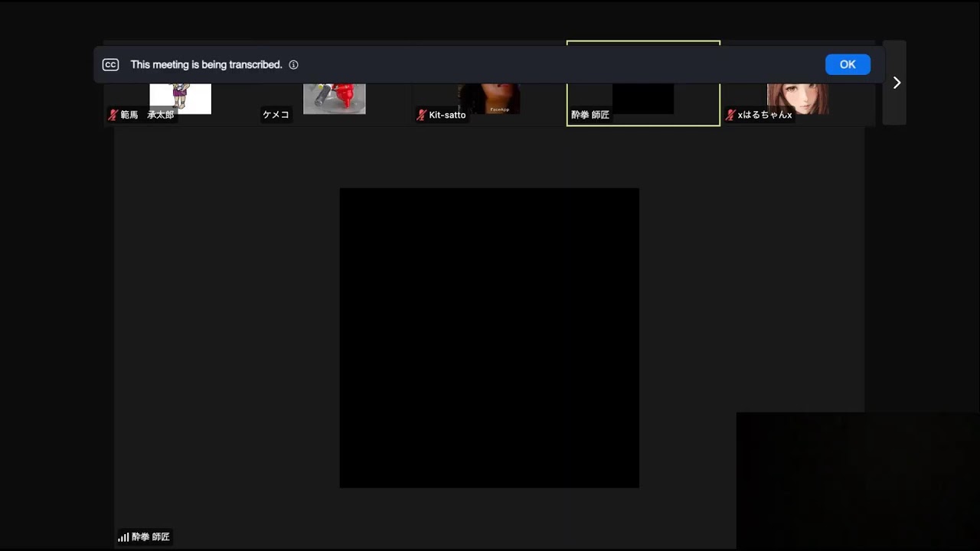The height and width of the screenshot is (551, 980).
Task: Click the signal strength bars icon
Action: click(122, 537)
